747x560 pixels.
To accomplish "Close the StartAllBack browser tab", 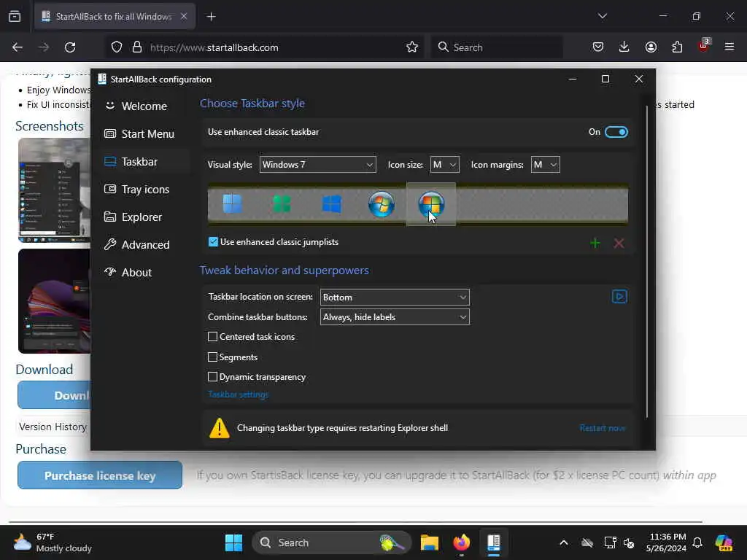I will click(x=184, y=16).
